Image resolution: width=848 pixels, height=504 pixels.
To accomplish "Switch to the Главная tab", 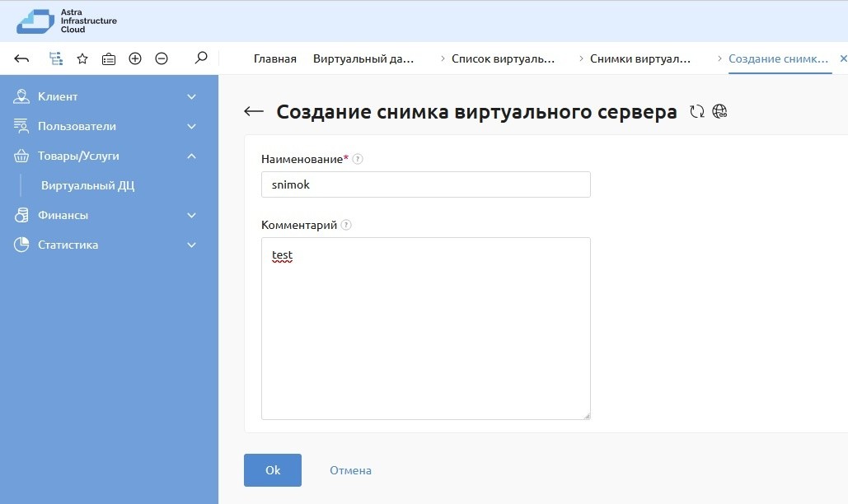I will (274, 59).
